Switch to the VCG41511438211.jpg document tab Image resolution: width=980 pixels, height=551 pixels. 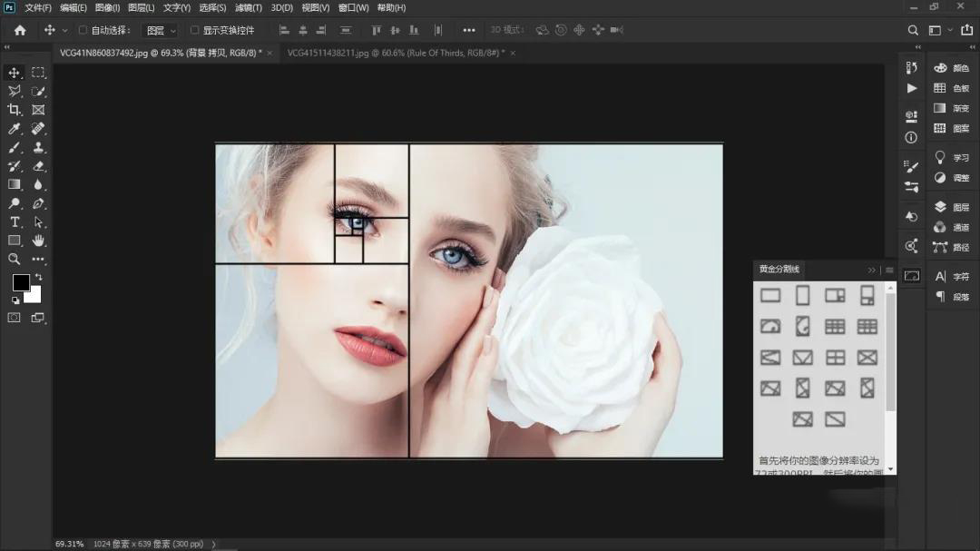[x=397, y=54]
